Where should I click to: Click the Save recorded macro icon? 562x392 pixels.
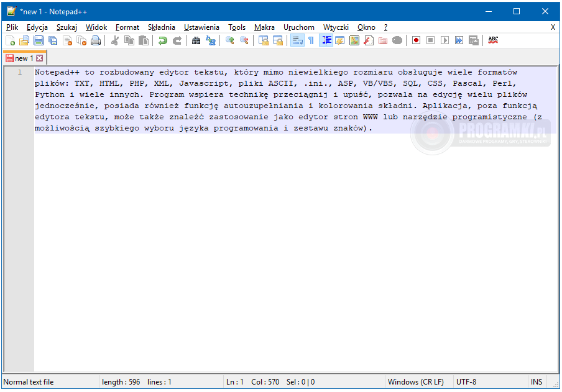coord(474,40)
